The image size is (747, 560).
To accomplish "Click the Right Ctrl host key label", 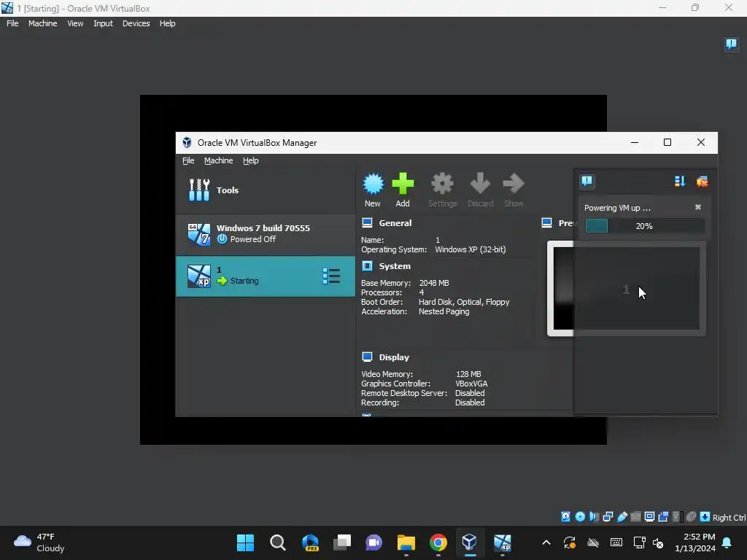I will click(729, 518).
